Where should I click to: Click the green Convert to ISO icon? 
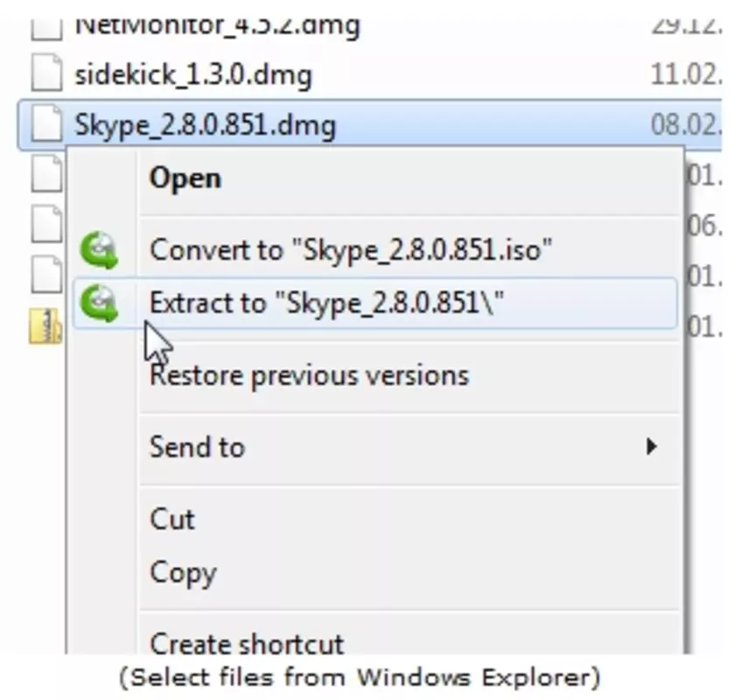[99, 250]
